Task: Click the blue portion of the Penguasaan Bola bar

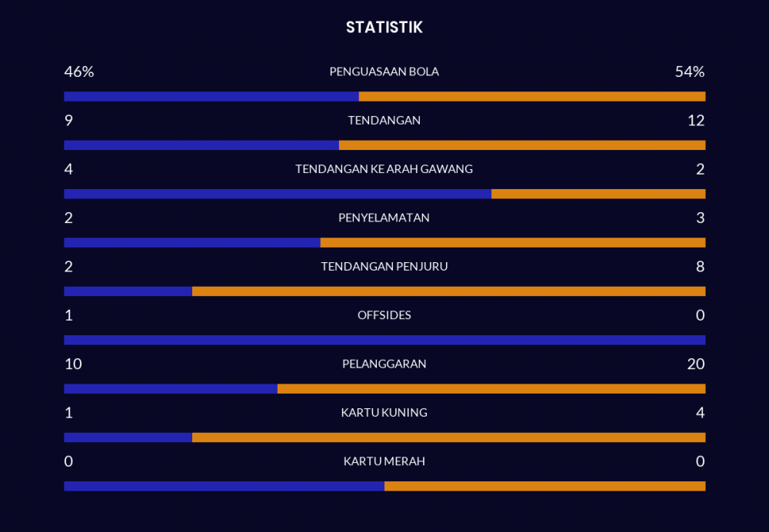Action: 211,97
